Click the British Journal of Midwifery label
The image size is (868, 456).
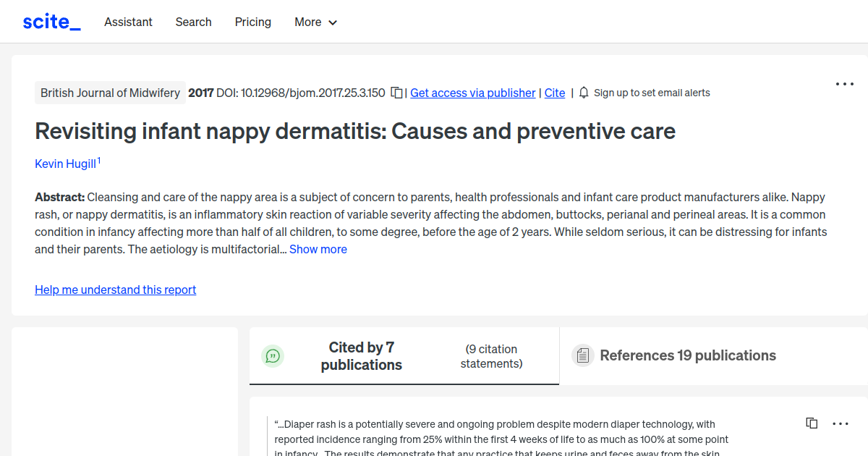pos(110,93)
